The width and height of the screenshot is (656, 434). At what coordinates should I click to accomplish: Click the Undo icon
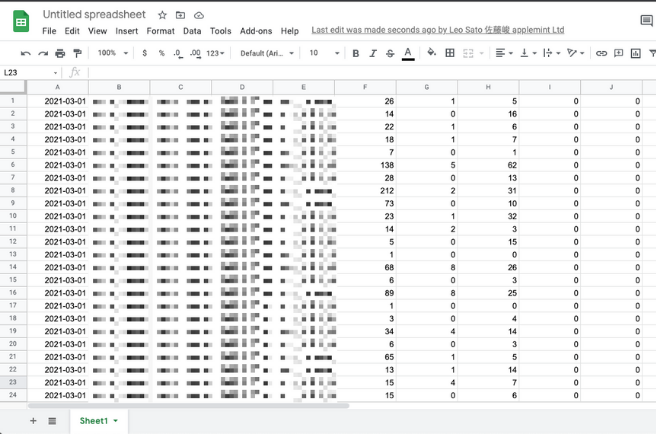coord(26,53)
